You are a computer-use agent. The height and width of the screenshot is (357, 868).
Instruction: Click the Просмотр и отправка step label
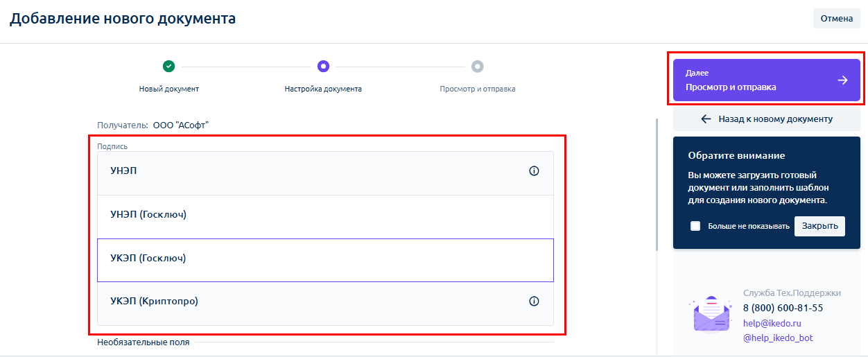pos(478,89)
